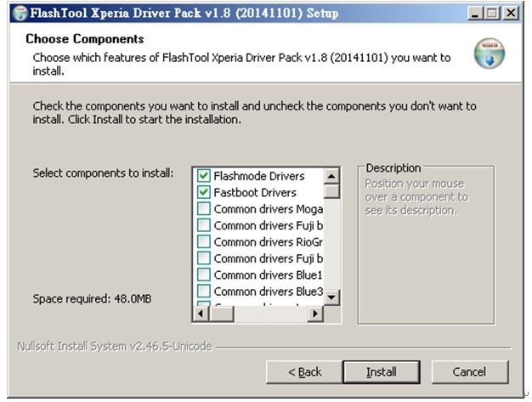Click the installer icon in title bar
Screen dimensions: 532x402
click(20, 14)
